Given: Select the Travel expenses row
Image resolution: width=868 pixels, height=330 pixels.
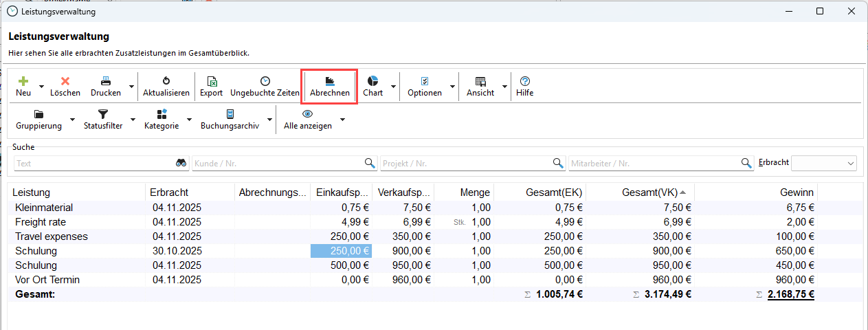Looking at the screenshot, I should [52, 236].
